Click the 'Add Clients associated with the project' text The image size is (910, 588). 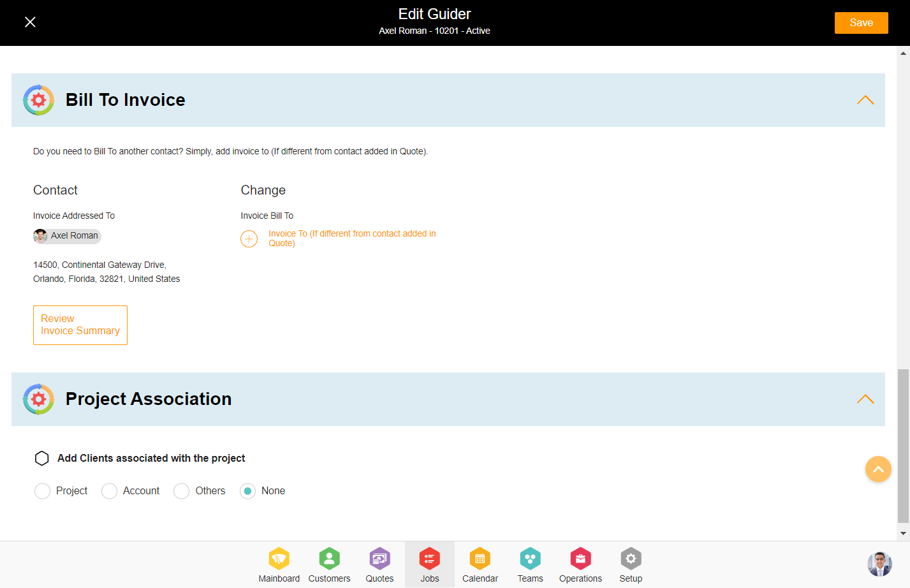click(151, 459)
